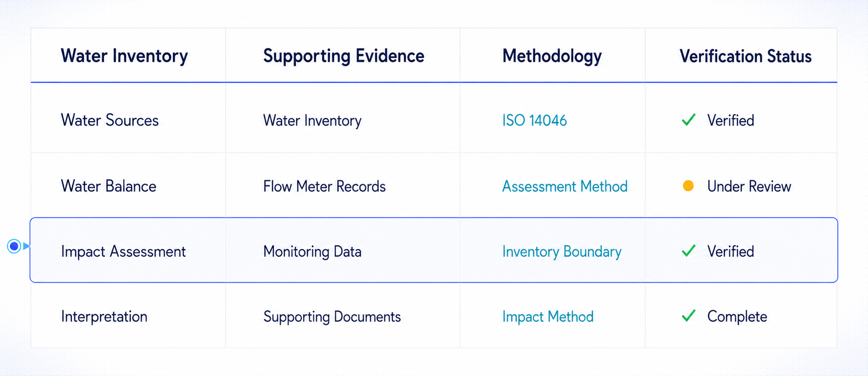Click the Impact Assessment cell
Screen dimensions: 868x376
123,252
